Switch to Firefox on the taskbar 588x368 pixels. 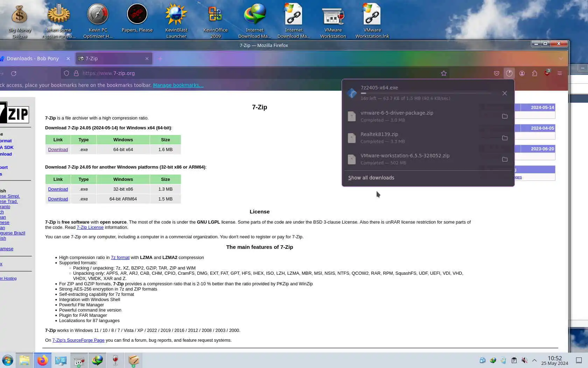click(x=42, y=360)
